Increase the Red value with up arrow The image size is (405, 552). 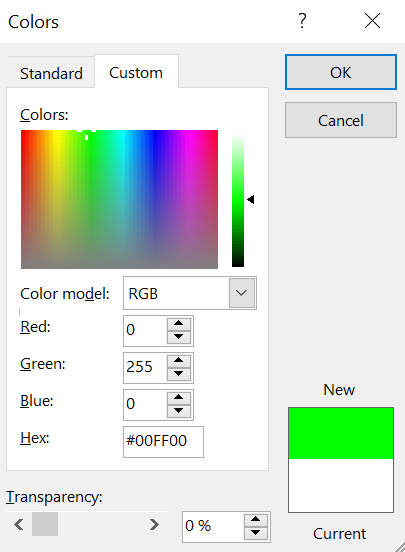tap(179, 324)
